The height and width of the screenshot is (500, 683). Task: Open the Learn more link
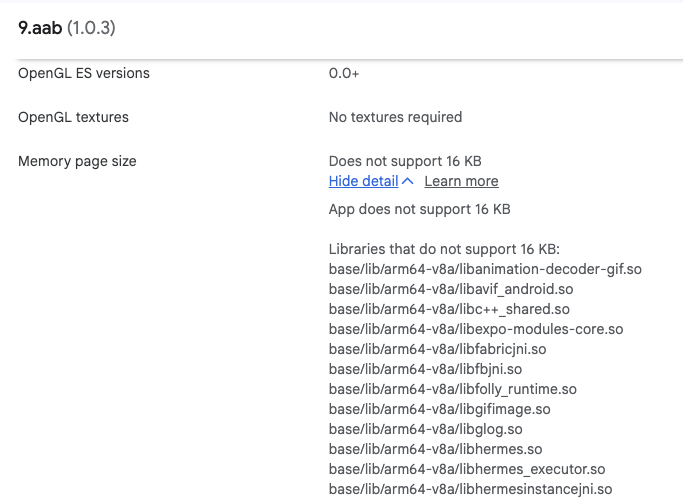tap(461, 181)
